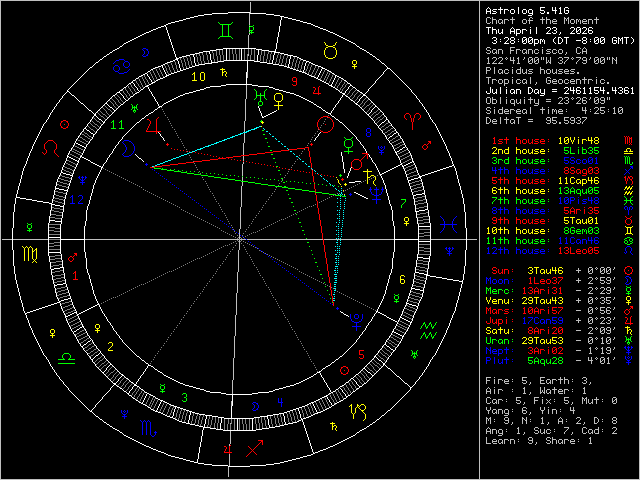The height and width of the screenshot is (480, 640).
Task: Click the date 'Thu April 23, 2026'
Action: (539, 31)
